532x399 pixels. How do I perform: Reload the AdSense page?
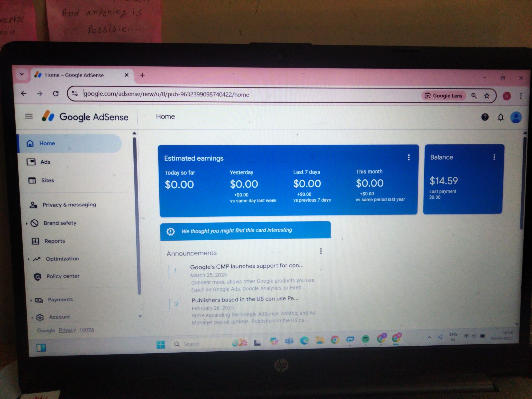[x=56, y=94]
